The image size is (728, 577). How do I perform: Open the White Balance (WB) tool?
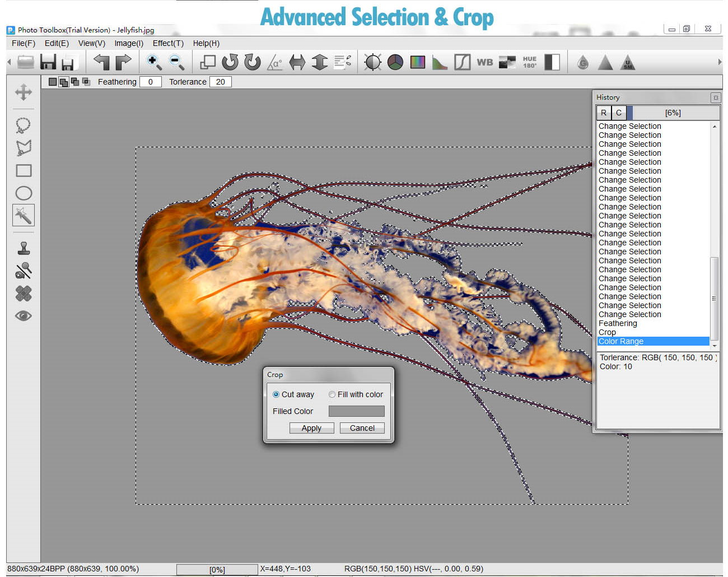[484, 62]
